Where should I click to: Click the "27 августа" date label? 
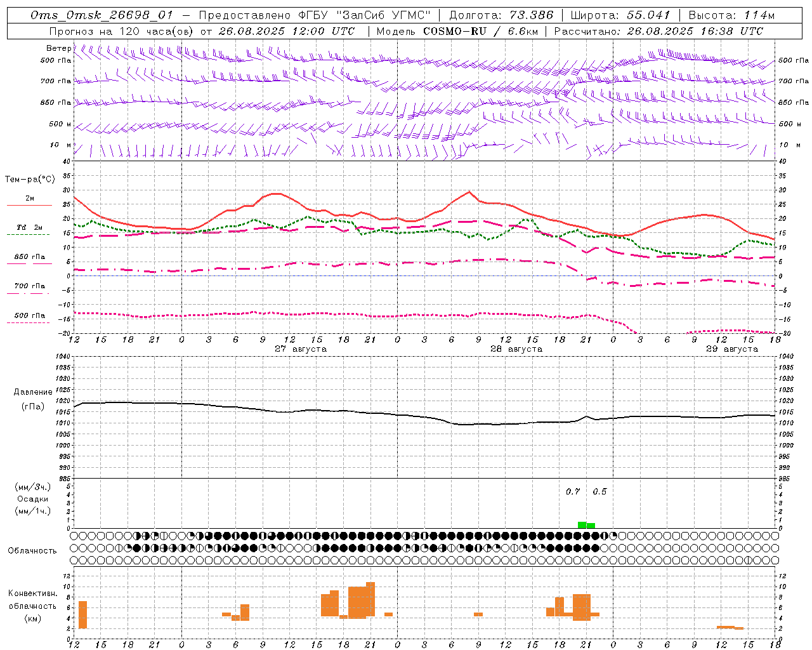pos(301,349)
